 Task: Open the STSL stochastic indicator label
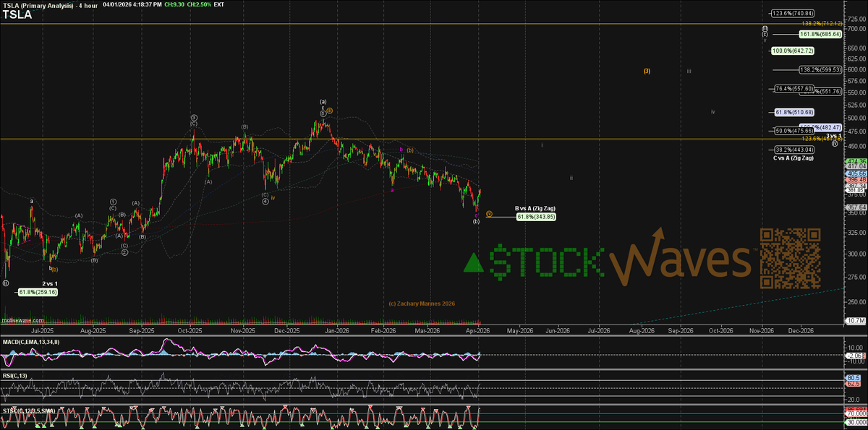click(x=27, y=411)
